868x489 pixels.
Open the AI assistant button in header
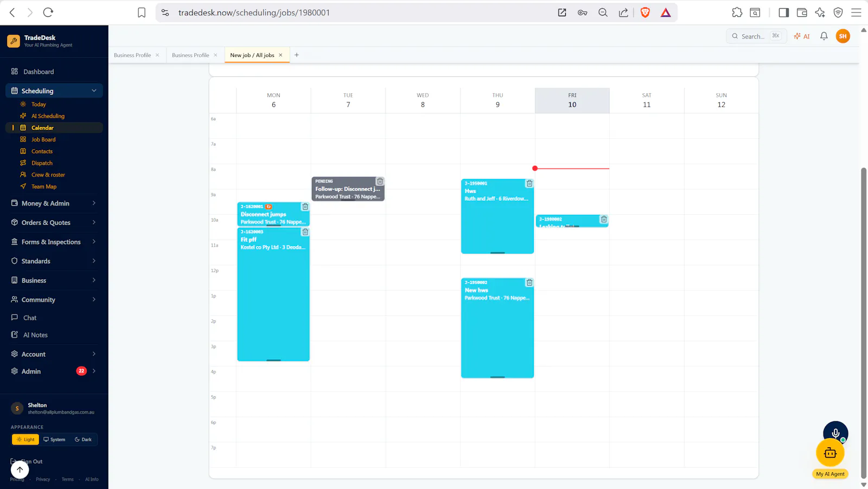[801, 36]
